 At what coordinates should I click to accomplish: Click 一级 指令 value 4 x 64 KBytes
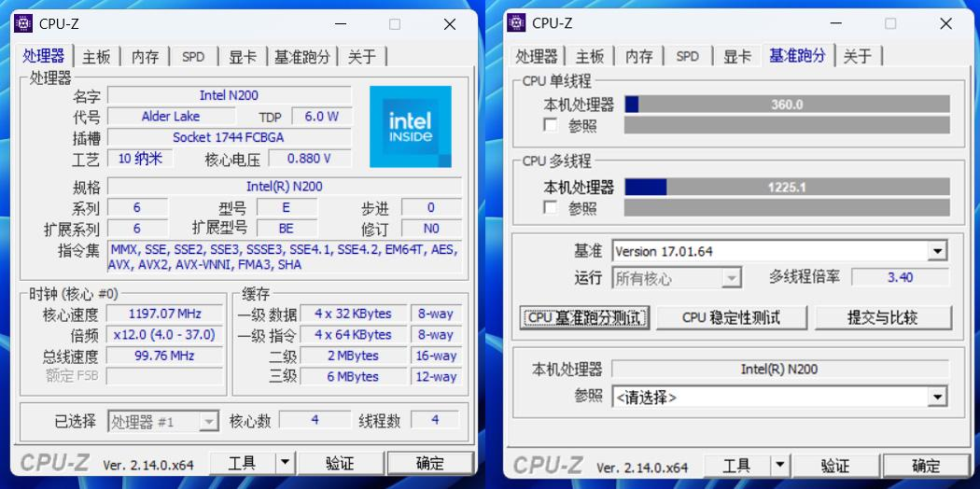pos(353,335)
